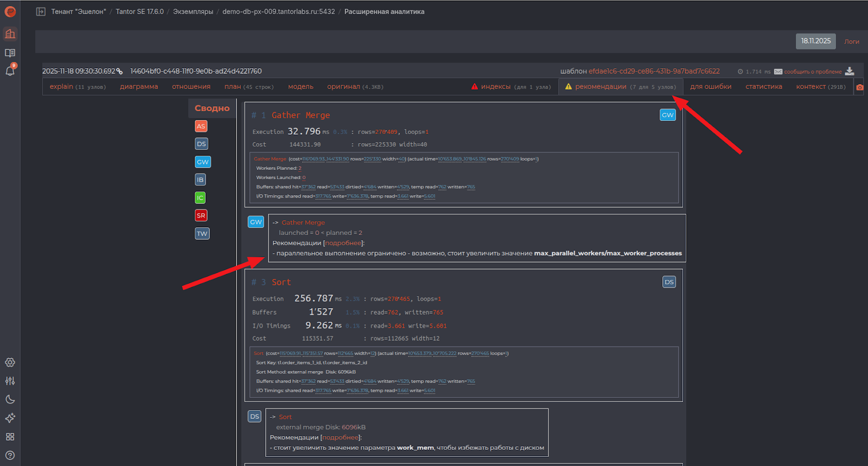Click the envelope icon for problem report
Image resolution: width=868 pixels, height=466 pixels.
click(778, 72)
